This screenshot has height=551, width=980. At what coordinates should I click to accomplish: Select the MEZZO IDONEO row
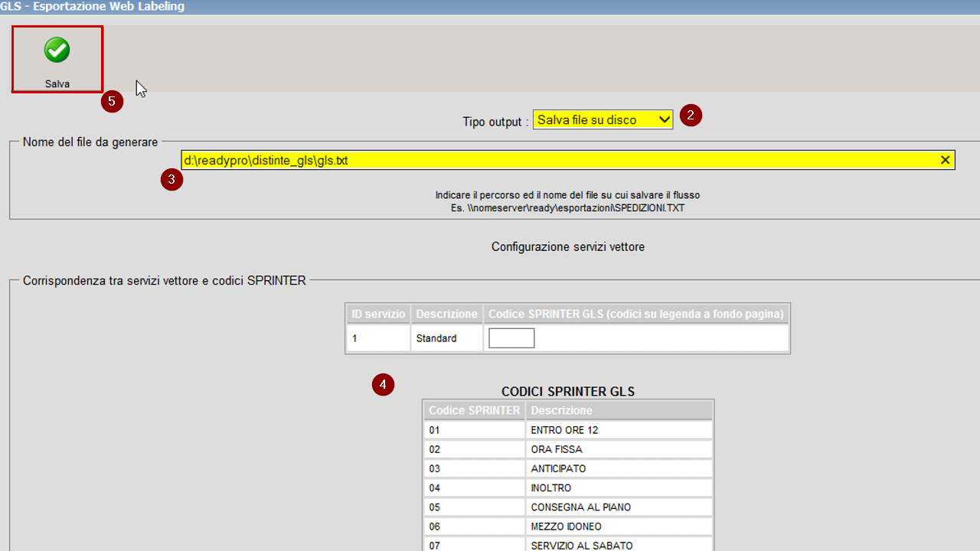coord(568,527)
